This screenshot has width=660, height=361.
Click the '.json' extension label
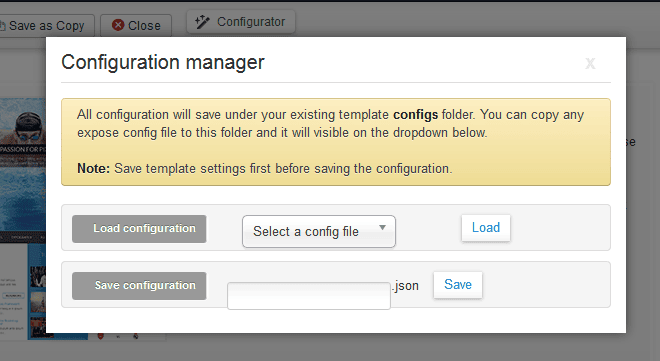(x=406, y=286)
